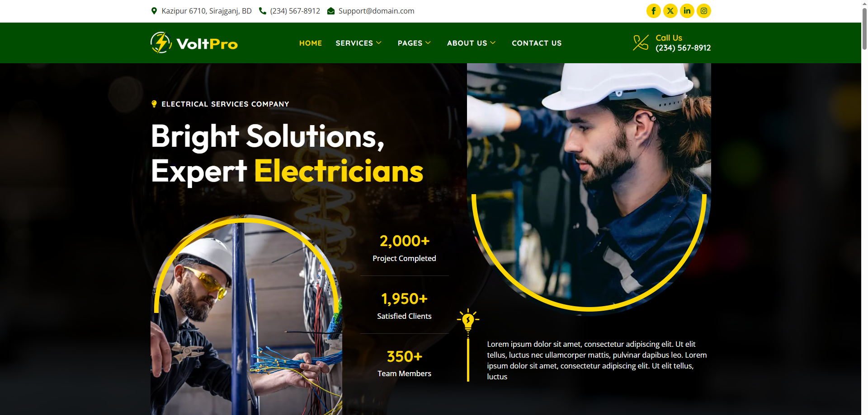Open the Instagram profile icon
868x415 pixels.
pos(703,10)
